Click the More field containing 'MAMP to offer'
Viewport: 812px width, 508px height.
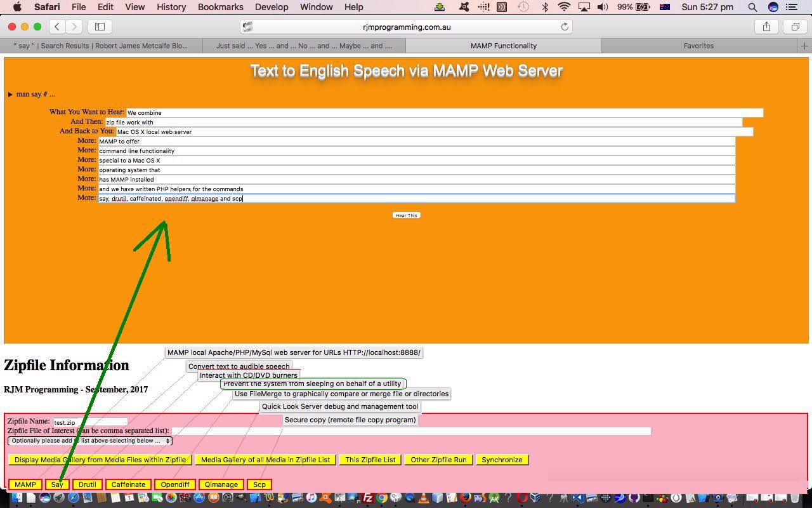coord(417,142)
